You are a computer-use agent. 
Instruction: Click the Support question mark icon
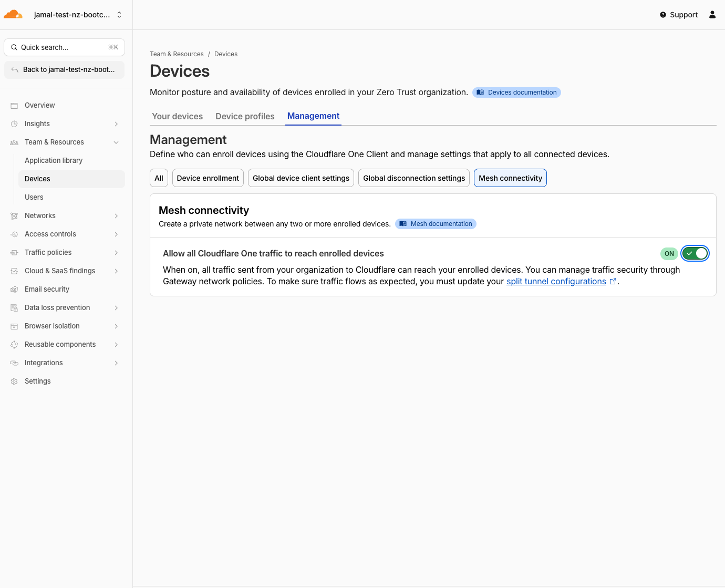point(663,15)
